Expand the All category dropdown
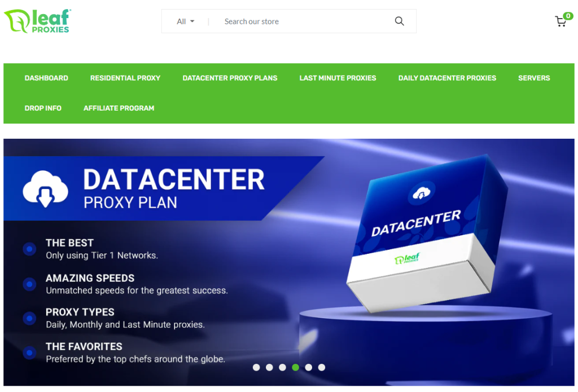The width and height of the screenshot is (578, 392). coord(185,21)
